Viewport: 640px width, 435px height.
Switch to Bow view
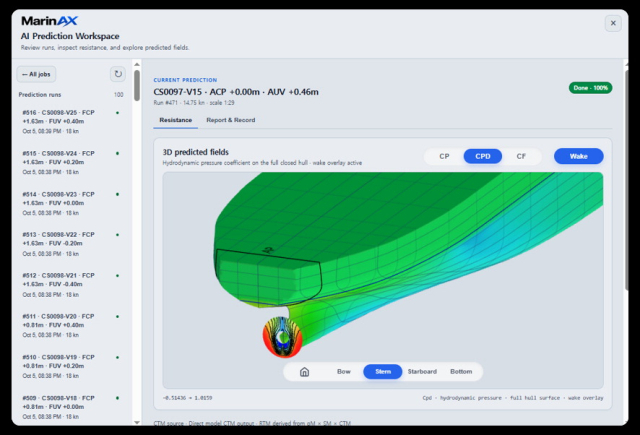[344, 372]
